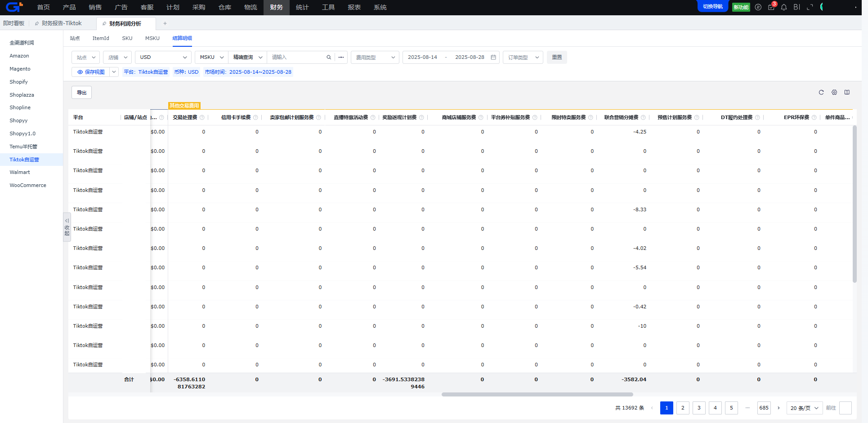Add a new tab with plus icon

[x=165, y=23]
